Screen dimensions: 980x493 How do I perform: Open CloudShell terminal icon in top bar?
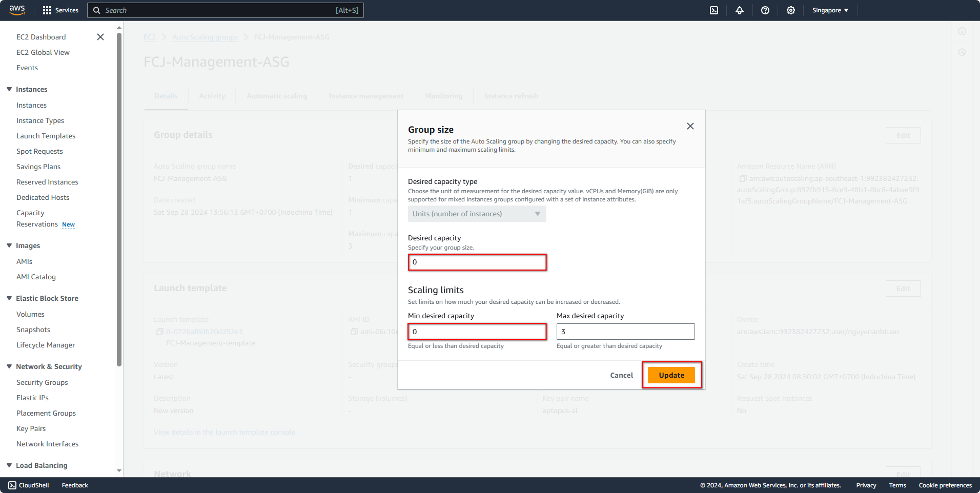click(713, 10)
